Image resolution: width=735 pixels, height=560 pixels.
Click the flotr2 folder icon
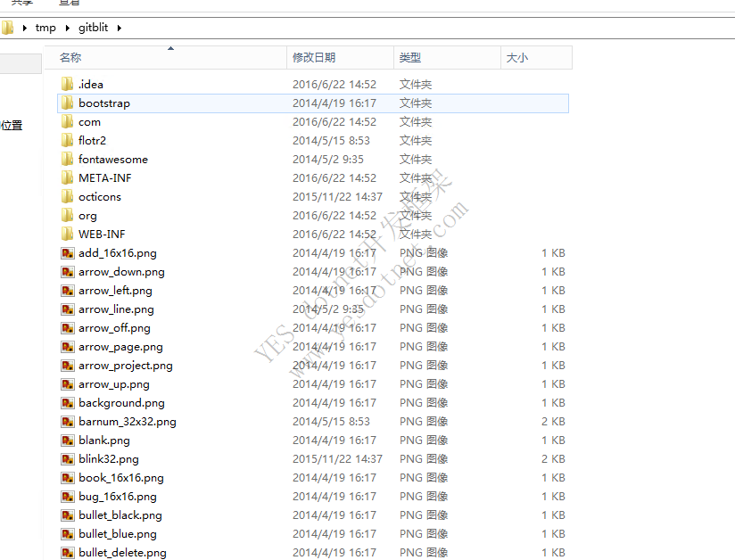68,141
